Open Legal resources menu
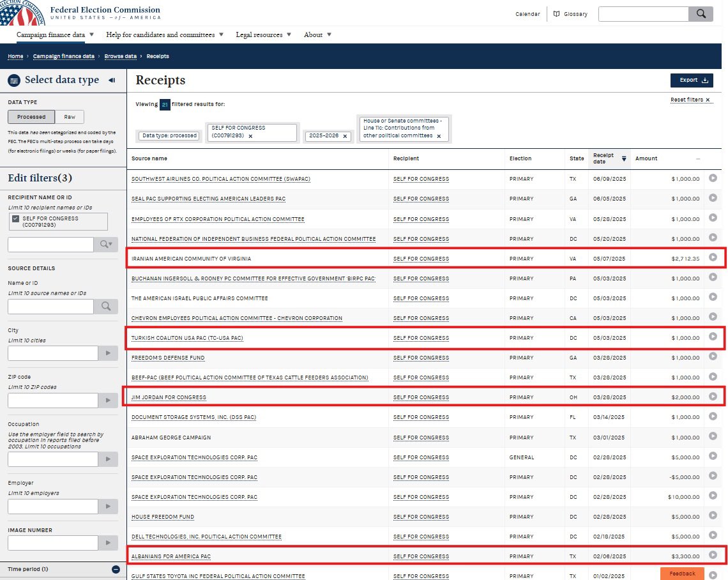The width and height of the screenshot is (728, 580). [263, 35]
